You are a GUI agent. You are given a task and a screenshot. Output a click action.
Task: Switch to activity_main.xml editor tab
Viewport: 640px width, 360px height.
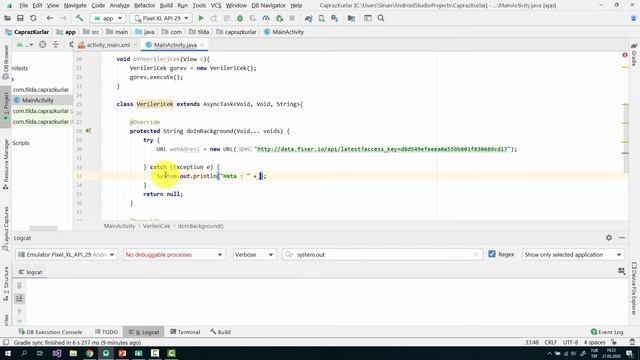pos(108,45)
